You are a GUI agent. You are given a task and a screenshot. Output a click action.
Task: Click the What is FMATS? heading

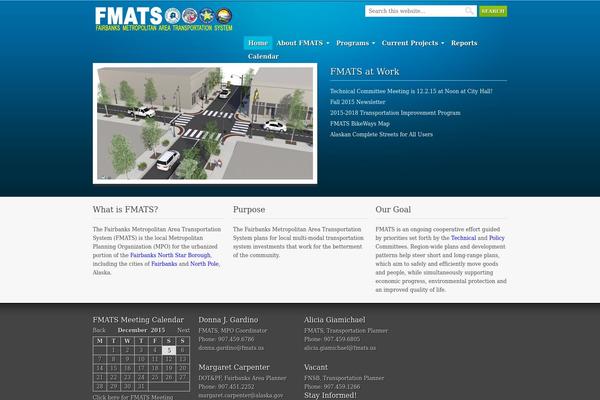pos(125,209)
